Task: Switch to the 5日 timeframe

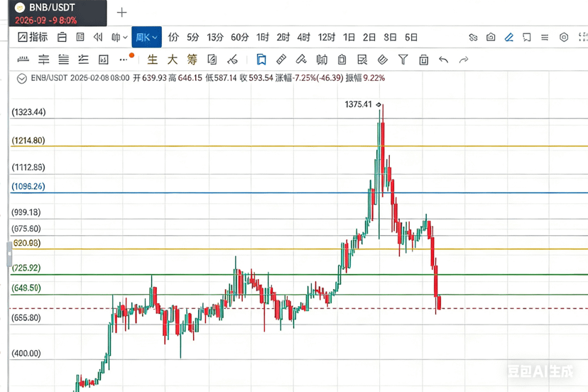Action: [411, 37]
